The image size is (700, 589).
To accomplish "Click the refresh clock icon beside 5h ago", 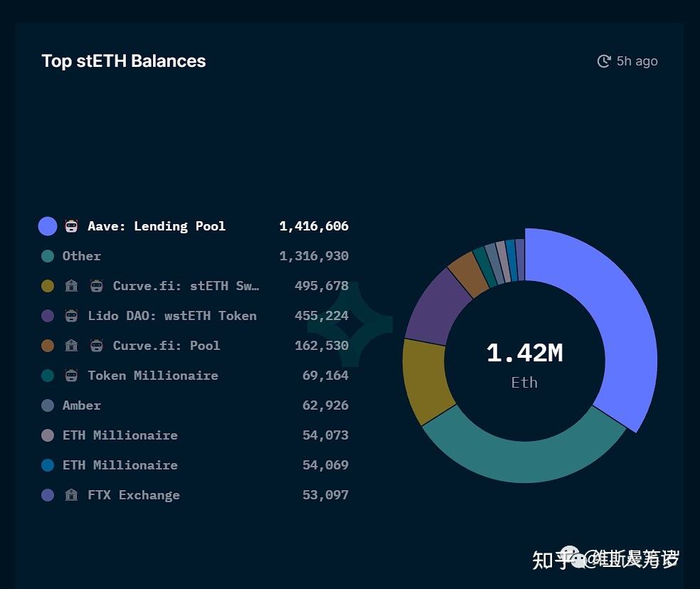I will [603, 61].
